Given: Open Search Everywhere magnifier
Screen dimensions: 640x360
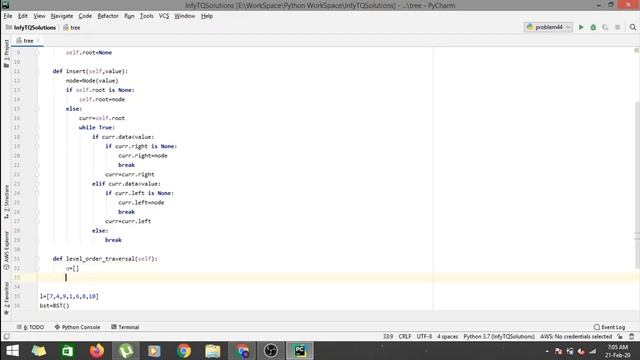Looking at the screenshot, I should click(633, 27).
